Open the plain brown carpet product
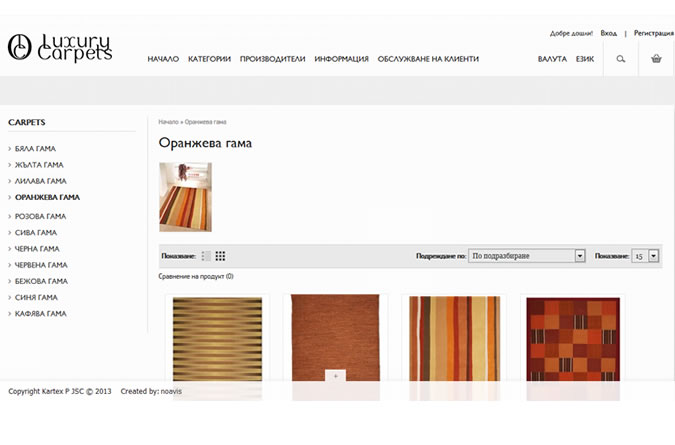This screenshot has width=675, height=445. [335, 338]
